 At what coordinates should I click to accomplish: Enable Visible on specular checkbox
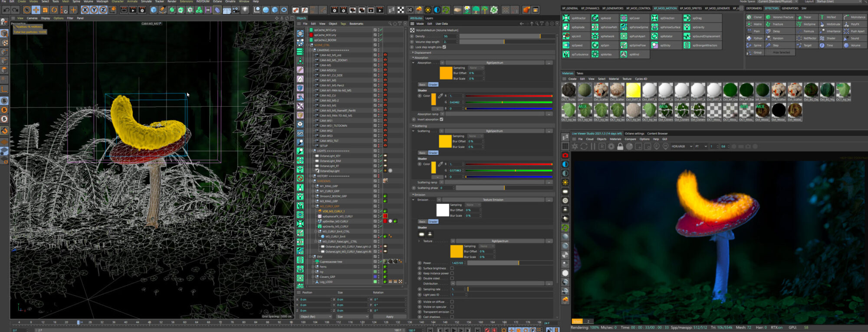point(452,307)
